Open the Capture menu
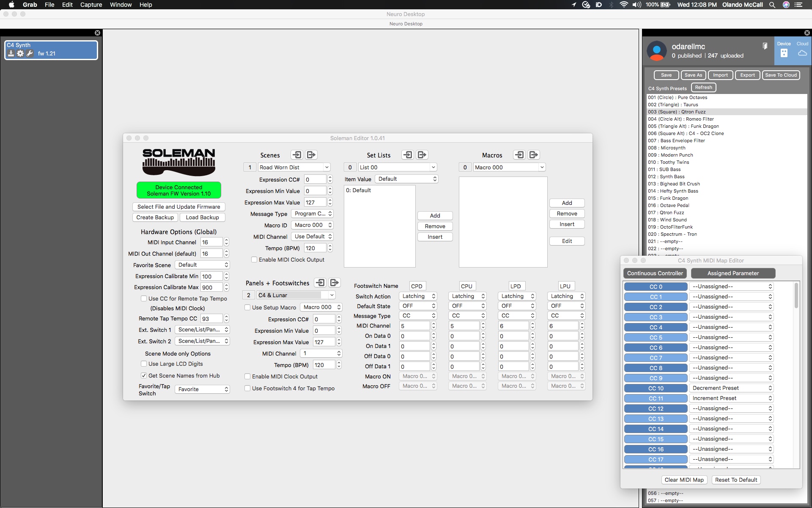812x508 pixels. point(91,5)
